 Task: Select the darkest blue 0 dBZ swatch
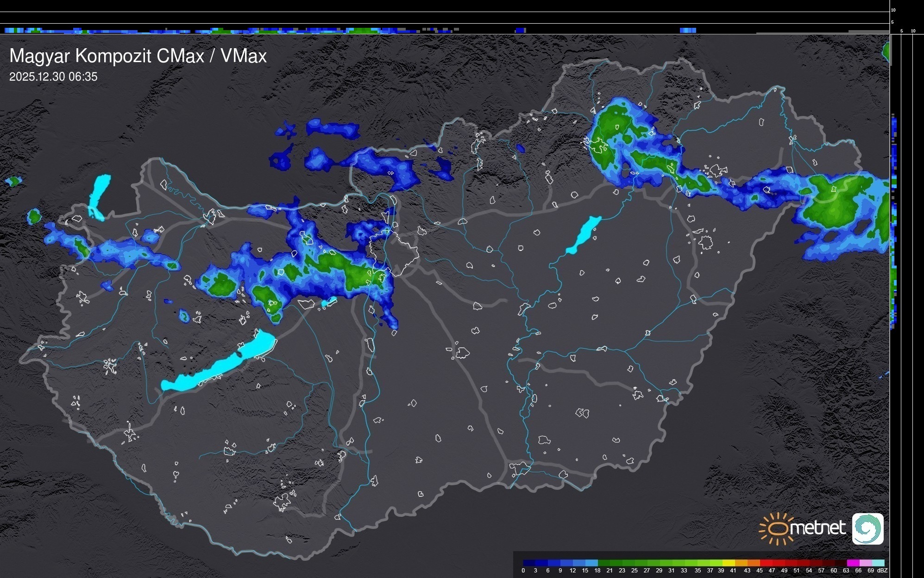529,563
